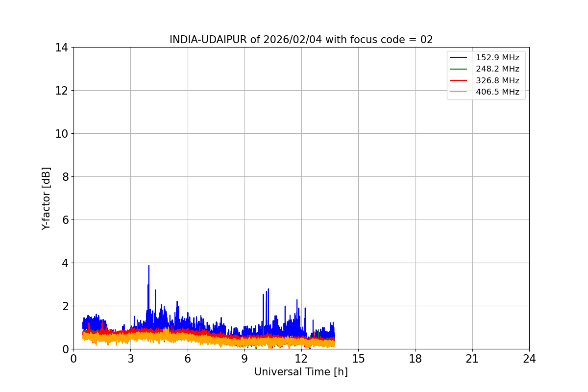Click the blue line swatch in legend

click(459, 58)
